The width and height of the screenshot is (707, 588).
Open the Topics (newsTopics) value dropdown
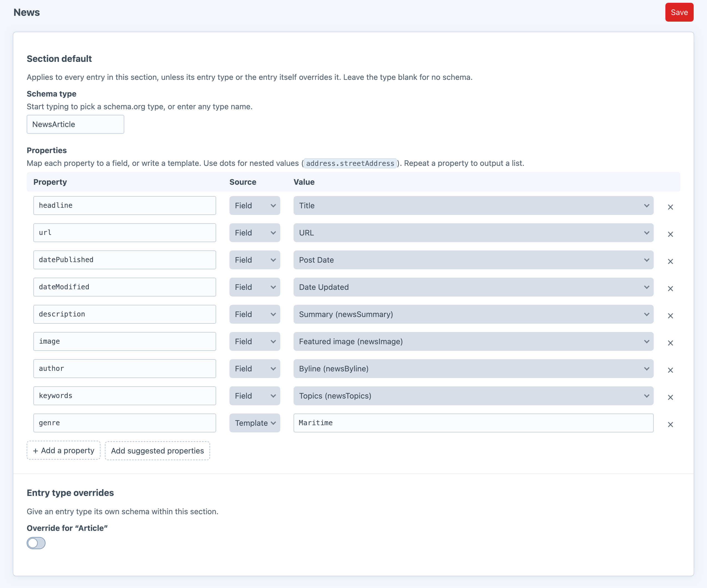coord(473,396)
